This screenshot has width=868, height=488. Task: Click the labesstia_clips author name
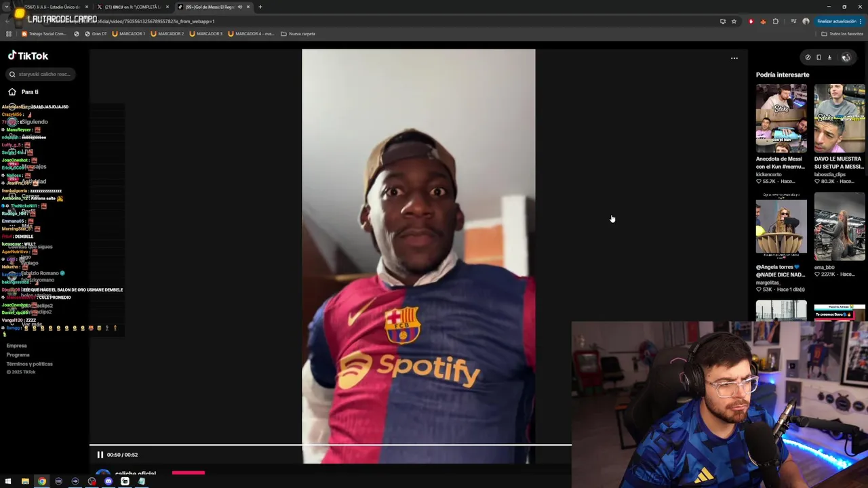[x=830, y=174]
